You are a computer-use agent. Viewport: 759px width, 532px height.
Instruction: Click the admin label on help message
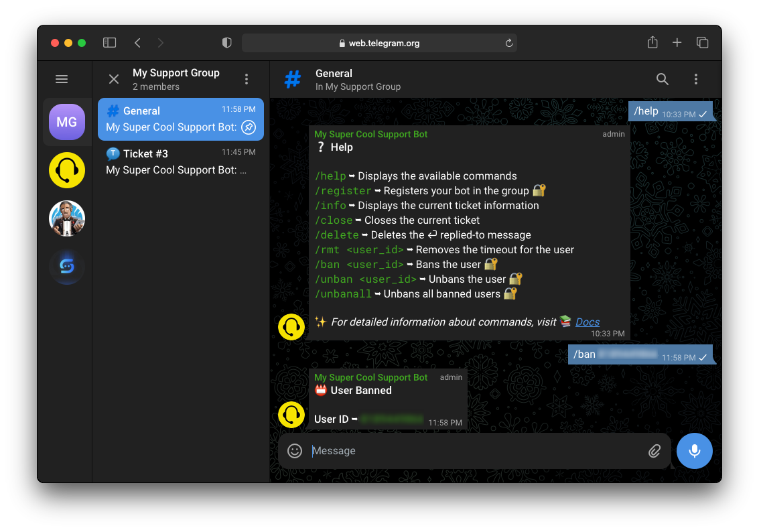click(614, 134)
